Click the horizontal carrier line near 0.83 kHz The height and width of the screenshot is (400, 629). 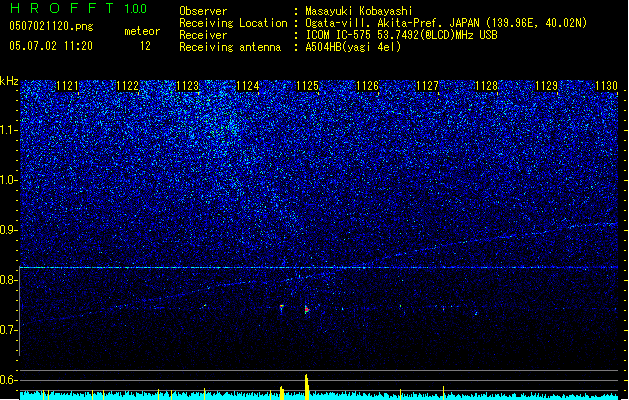click(x=319, y=267)
